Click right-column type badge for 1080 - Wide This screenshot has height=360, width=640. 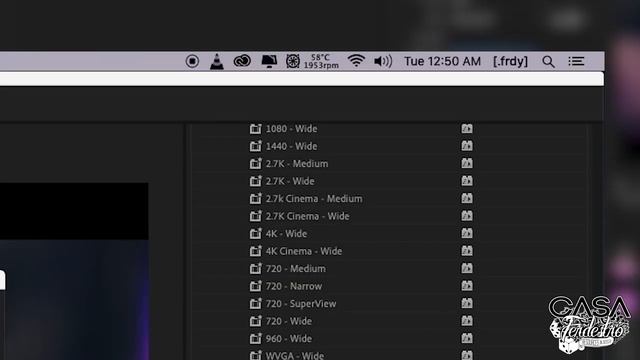(x=467, y=129)
